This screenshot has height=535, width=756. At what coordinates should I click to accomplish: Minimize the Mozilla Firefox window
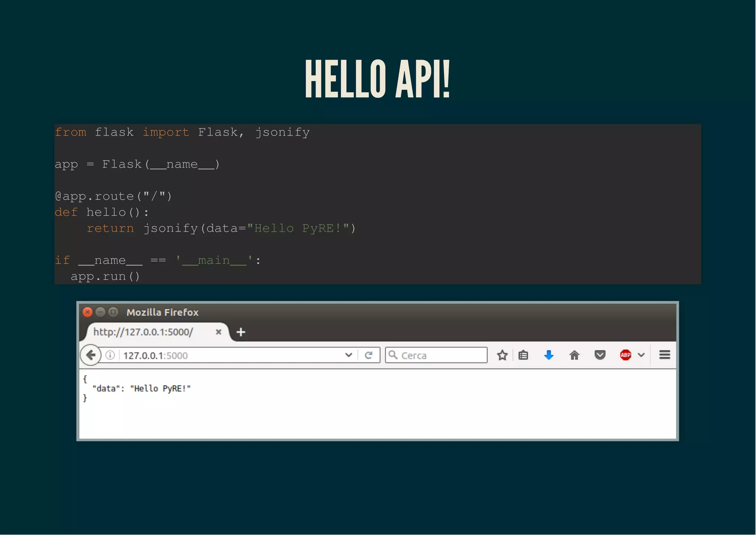[x=100, y=312]
